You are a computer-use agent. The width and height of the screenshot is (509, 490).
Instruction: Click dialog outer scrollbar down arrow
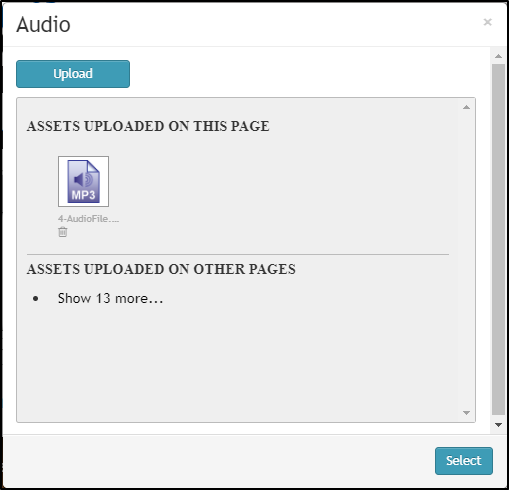[x=498, y=425]
